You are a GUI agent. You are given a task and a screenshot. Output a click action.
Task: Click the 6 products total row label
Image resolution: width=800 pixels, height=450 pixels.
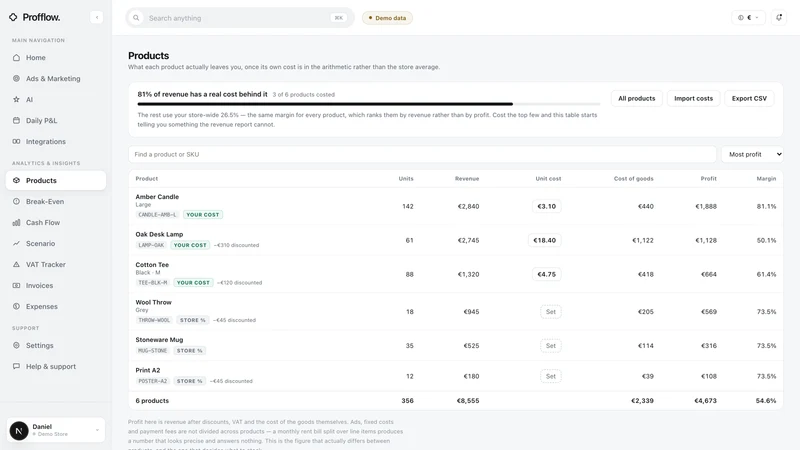click(152, 401)
